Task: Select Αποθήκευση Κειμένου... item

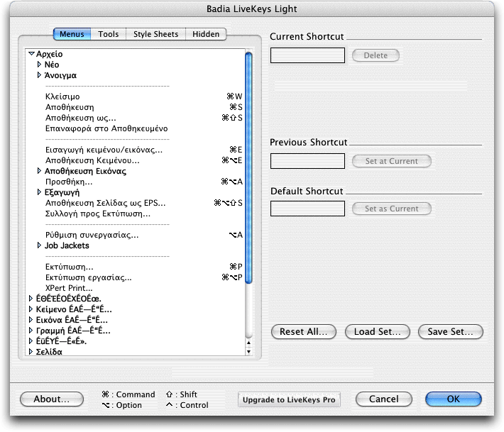Action: 135,160
